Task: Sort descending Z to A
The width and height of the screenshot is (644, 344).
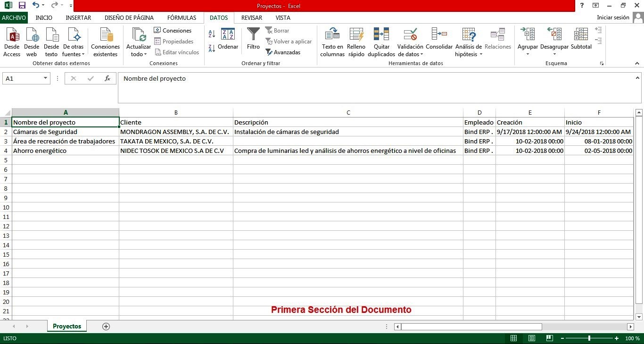Action: 212,48
